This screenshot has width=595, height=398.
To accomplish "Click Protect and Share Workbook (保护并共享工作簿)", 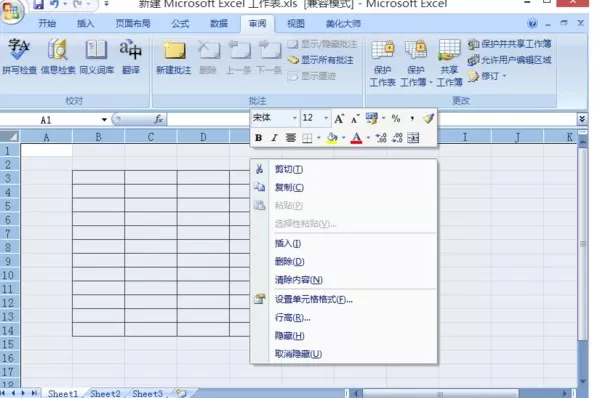I will pos(510,44).
